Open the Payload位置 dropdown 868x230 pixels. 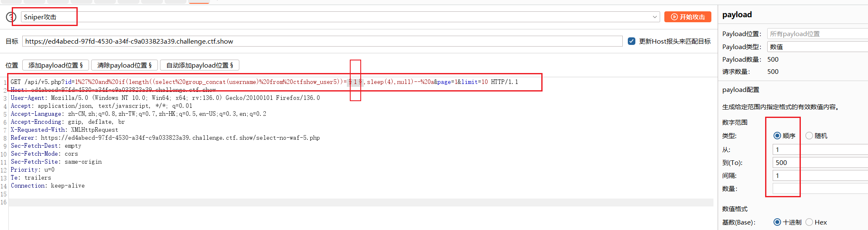817,34
